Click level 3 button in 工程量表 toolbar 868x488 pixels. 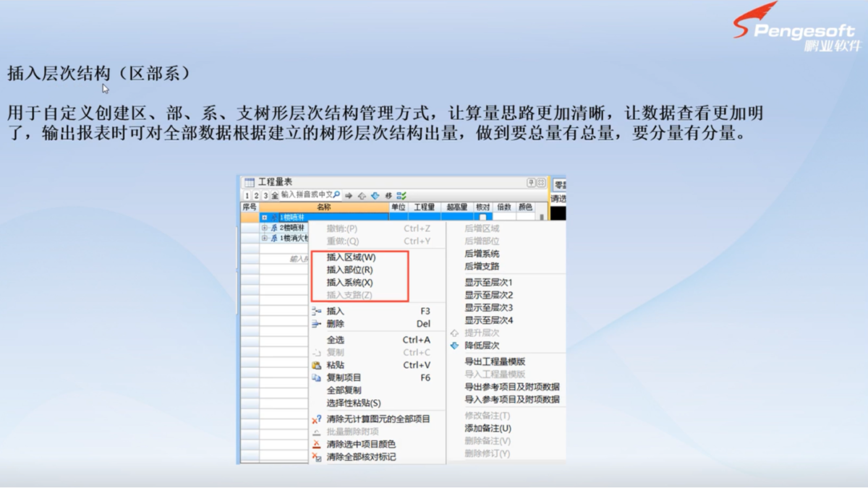tap(265, 196)
